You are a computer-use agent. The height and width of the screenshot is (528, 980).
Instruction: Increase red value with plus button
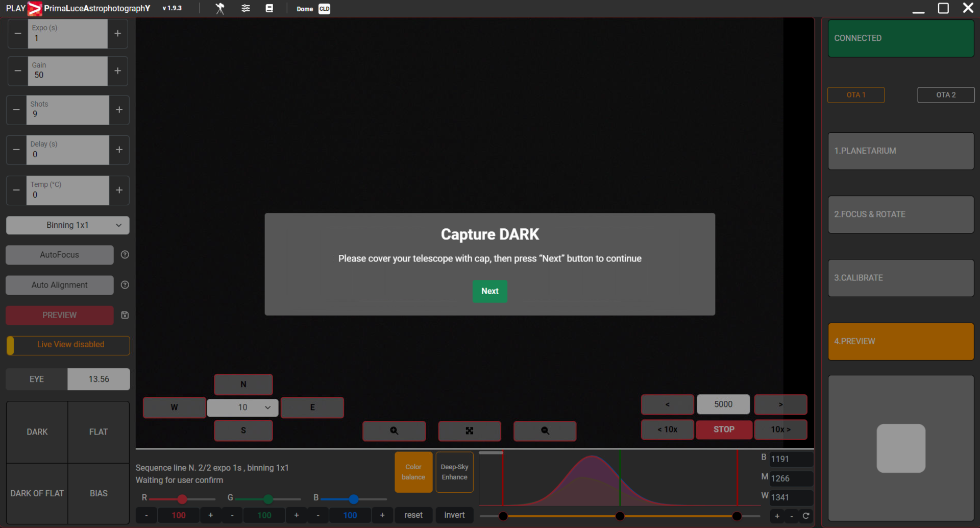tap(211, 515)
